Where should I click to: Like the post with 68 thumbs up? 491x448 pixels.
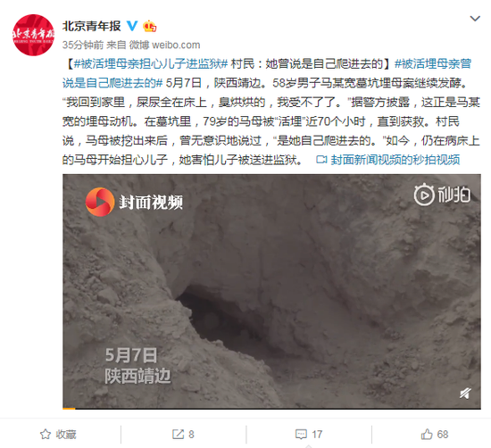coord(435,435)
